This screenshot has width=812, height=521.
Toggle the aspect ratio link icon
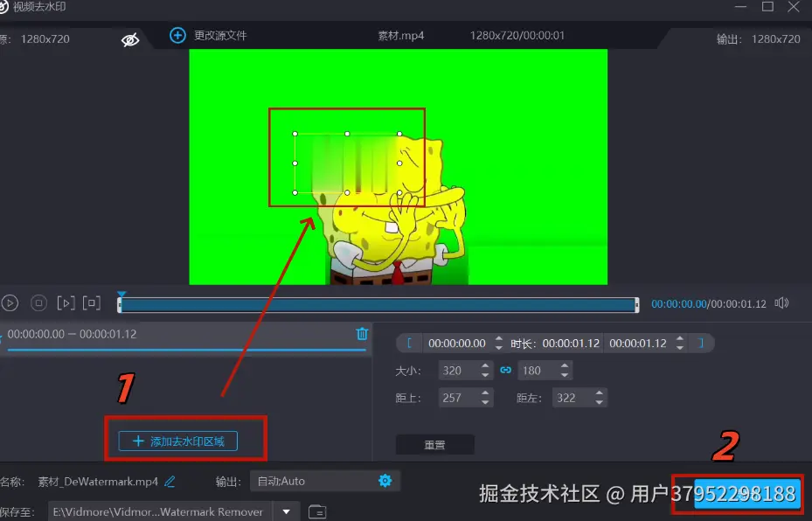click(x=505, y=370)
